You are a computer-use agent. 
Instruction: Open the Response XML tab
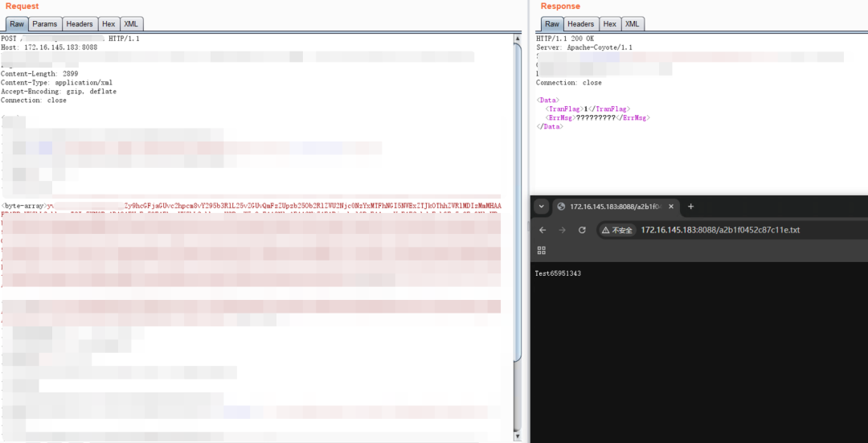coord(633,24)
